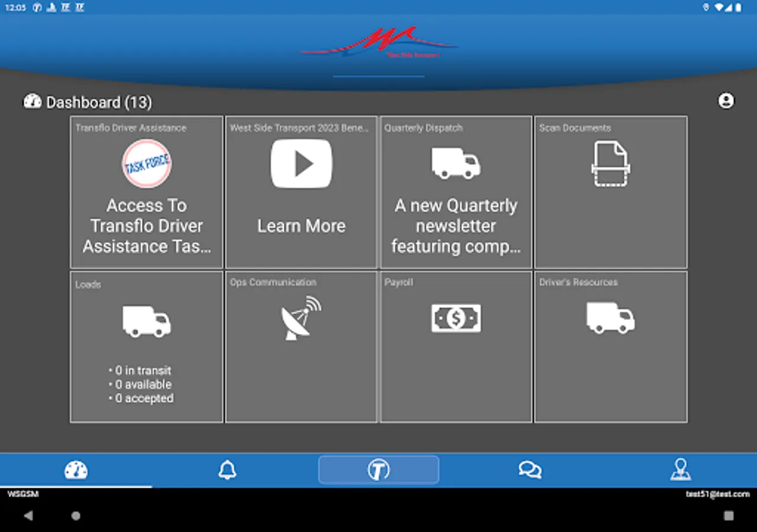Click the Quarterly Dispatch tile title
The height and width of the screenshot is (532, 757).
[423, 128]
